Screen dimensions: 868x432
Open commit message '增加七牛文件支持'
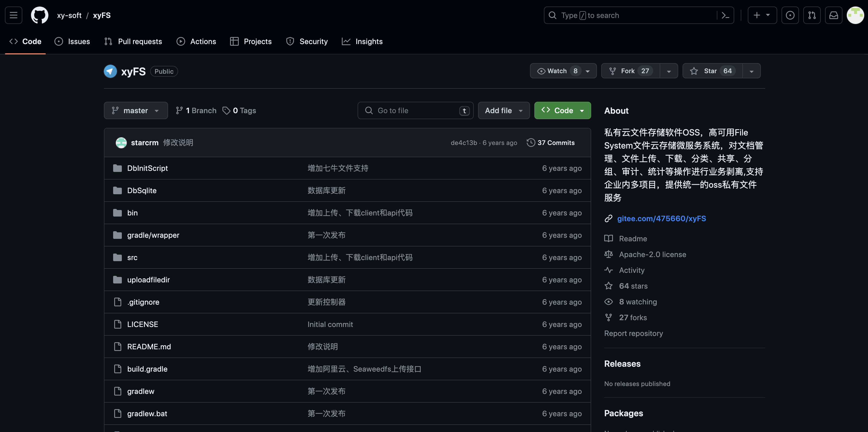[338, 168]
